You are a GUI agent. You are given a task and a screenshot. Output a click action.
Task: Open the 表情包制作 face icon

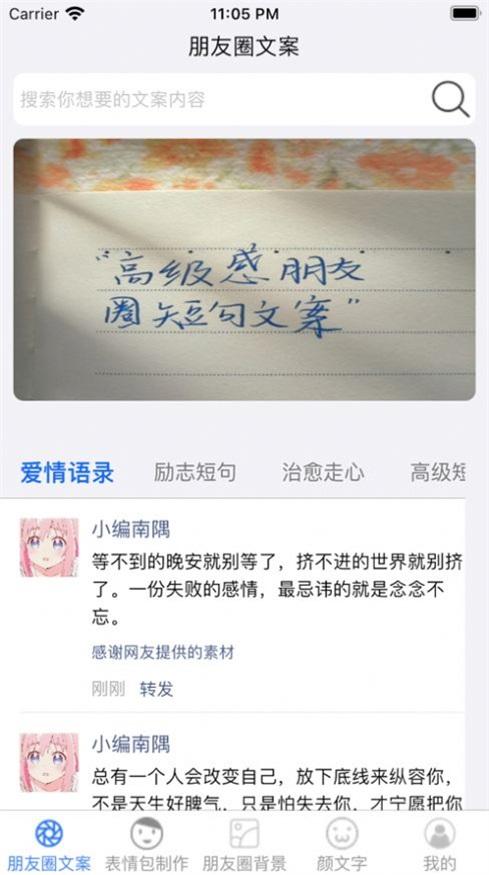click(147, 834)
